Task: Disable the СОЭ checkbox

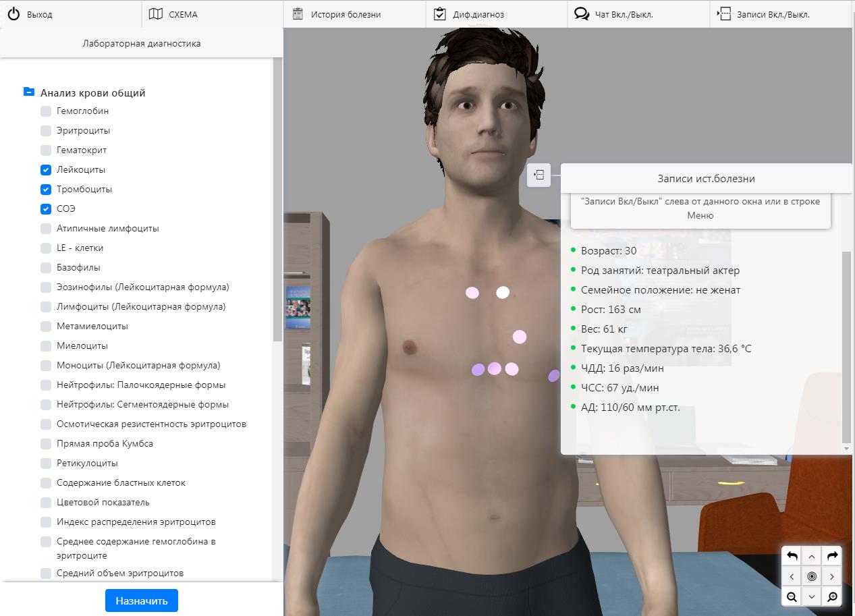Action: click(x=46, y=209)
